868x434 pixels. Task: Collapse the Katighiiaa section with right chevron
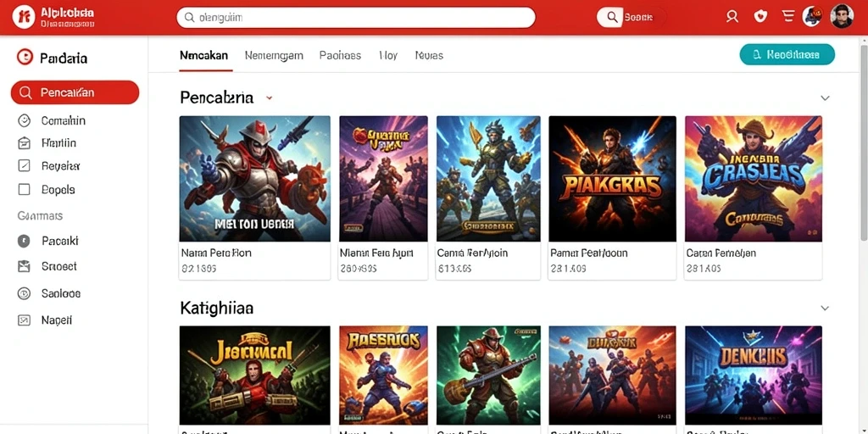click(x=825, y=308)
